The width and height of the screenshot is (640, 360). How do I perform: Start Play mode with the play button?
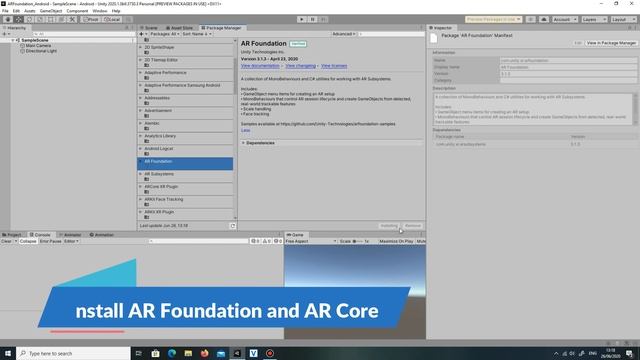click(x=302, y=19)
